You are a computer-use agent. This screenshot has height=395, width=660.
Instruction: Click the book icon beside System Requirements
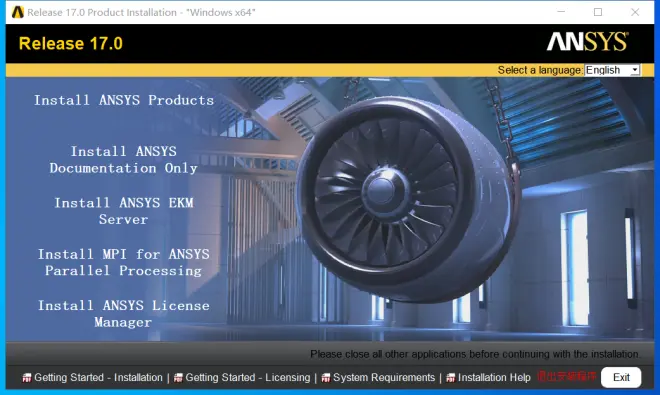(x=326, y=378)
